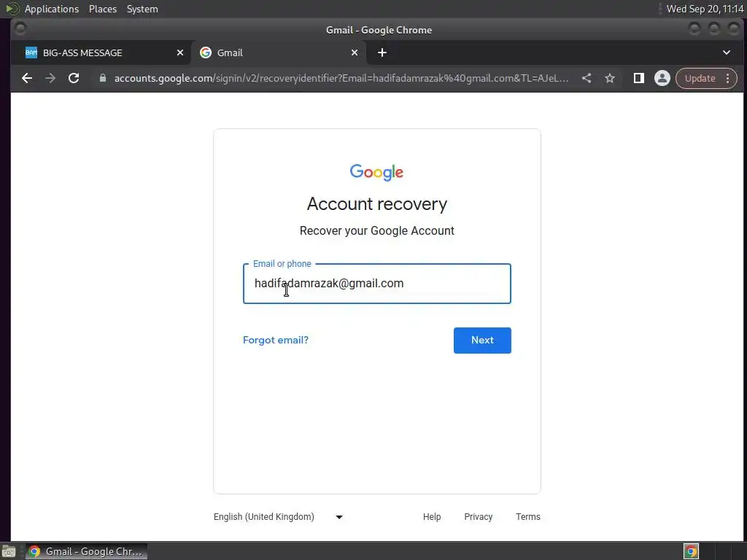Expand the tab search dropdown arrow

[x=727, y=52]
